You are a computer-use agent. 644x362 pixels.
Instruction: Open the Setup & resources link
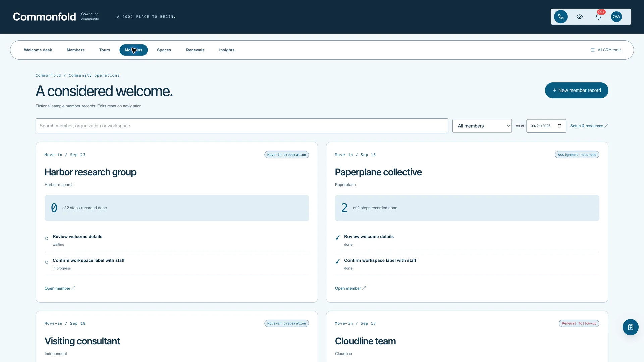[589, 126]
